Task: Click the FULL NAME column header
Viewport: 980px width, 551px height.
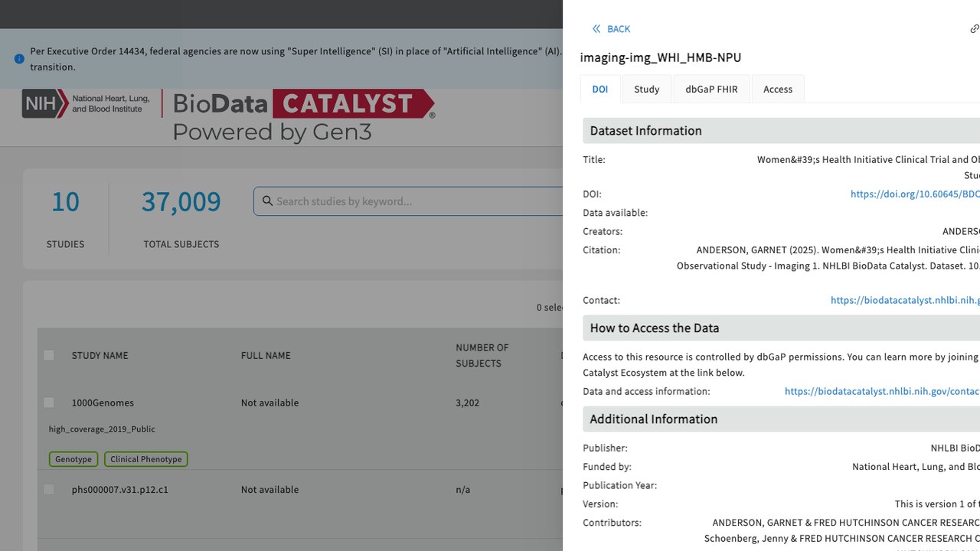Action: coord(266,355)
